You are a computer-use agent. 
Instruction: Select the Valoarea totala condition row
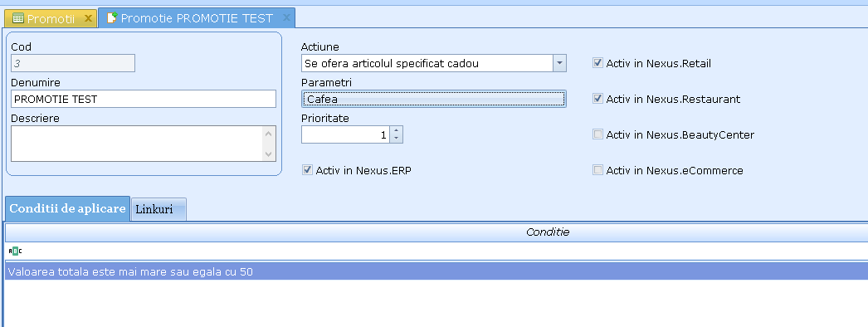pyautogui.click(x=436, y=271)
